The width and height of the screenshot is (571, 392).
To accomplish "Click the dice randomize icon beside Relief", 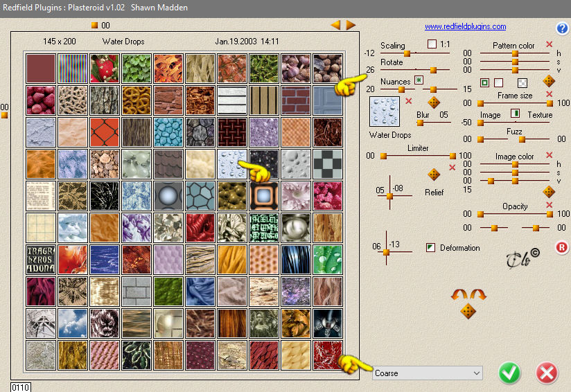I will point(434,175).
